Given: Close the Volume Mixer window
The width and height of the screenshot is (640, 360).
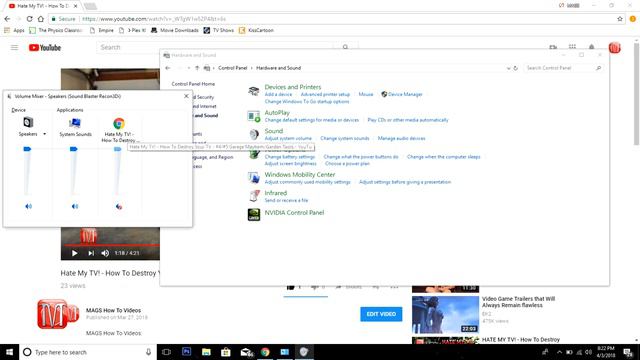Looking at the screenshot, I should [186, 96].
